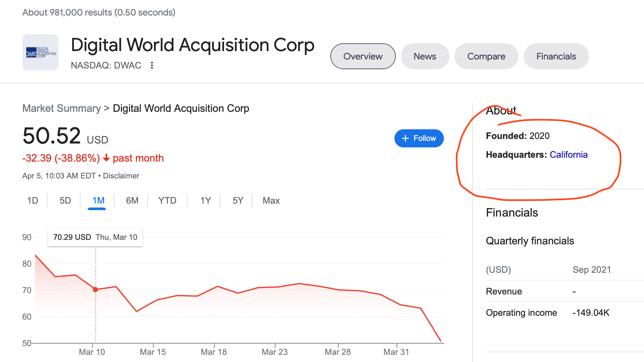The height and width of the screenshot is (362, 644).
Task: Click the Mar 23 axis label
Action: (274, 352)
